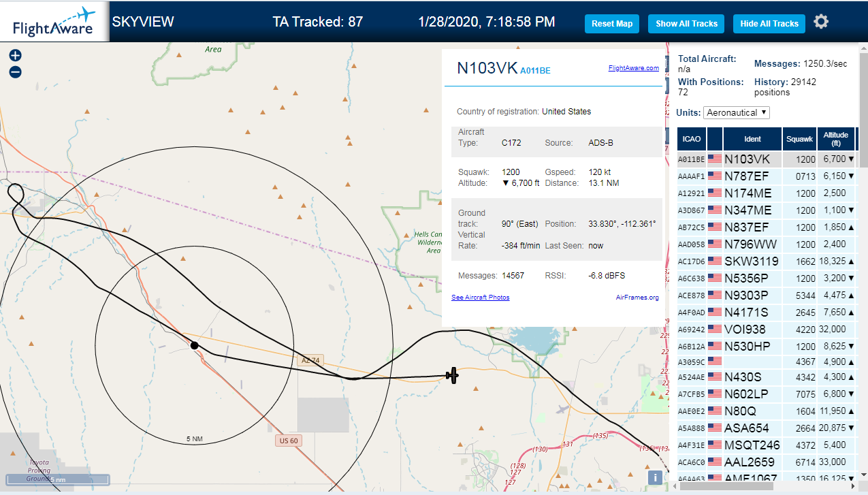Click US flag in N103VK row
Image resolution: width=868 pixels, height=495 pixels.
pyautogui.click(x=715, y=159)
